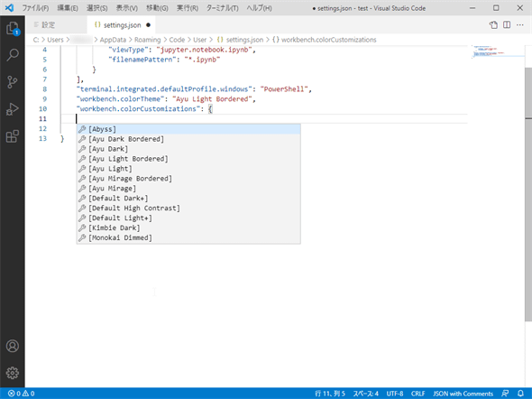Click the Users breadcrumb segment

55,40
